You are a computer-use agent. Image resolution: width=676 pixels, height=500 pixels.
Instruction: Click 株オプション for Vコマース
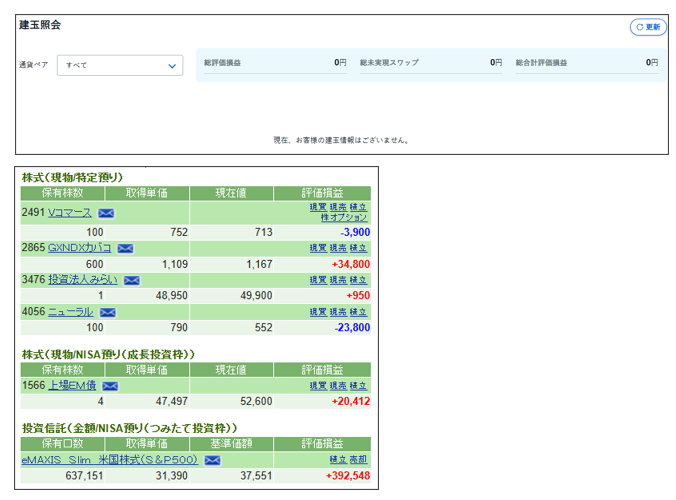click(344, 217)
